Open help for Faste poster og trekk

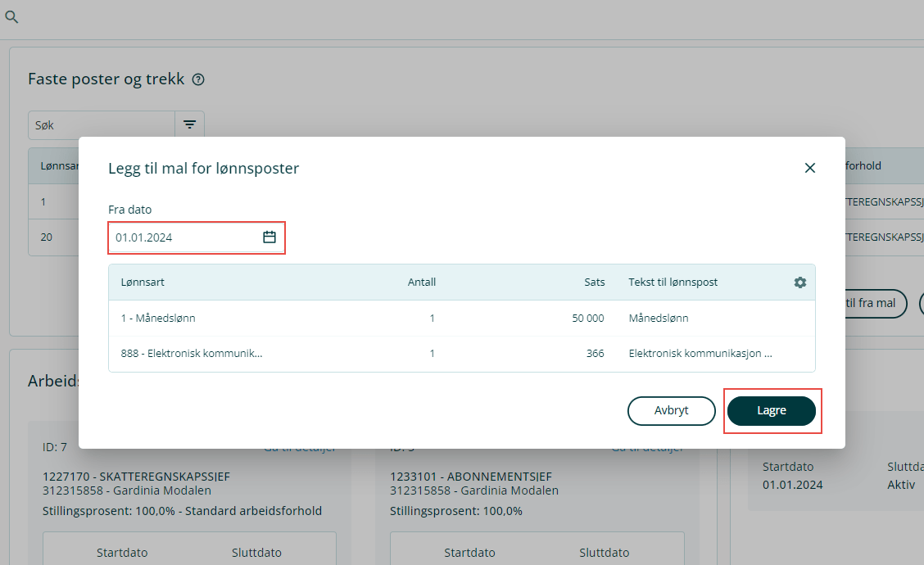[x=198, y=80]
